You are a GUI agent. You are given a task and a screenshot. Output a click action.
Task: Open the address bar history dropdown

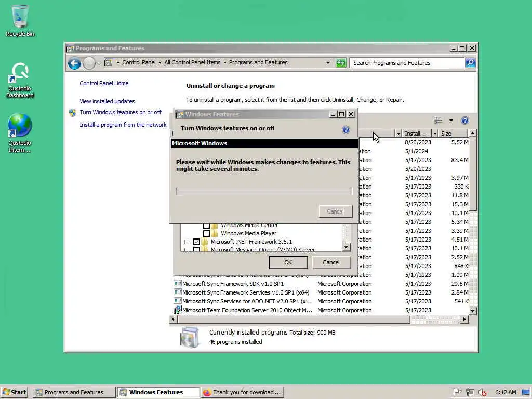tap(328, 63)
